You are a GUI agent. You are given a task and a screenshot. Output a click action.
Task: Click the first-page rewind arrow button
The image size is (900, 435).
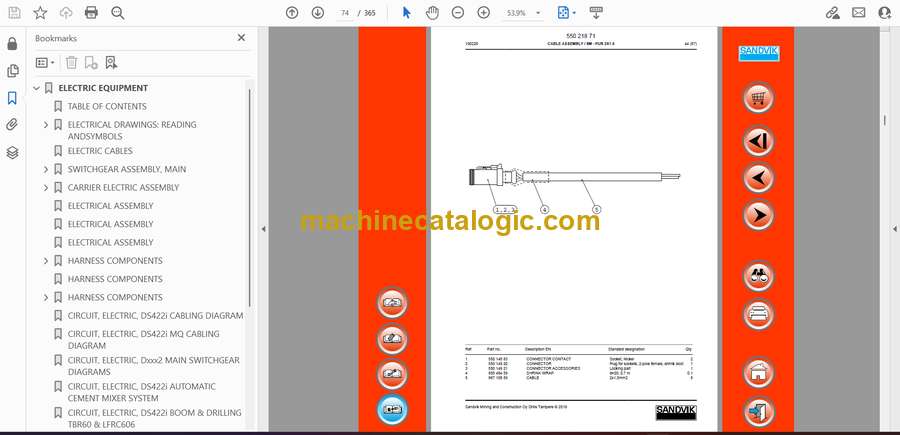pos(758,141)
